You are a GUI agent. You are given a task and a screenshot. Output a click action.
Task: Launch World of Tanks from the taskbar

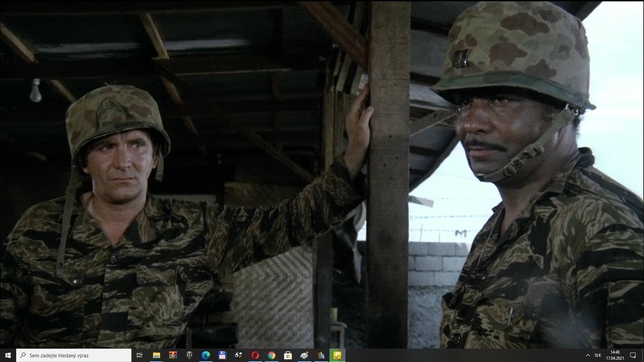tap(189, 355)
